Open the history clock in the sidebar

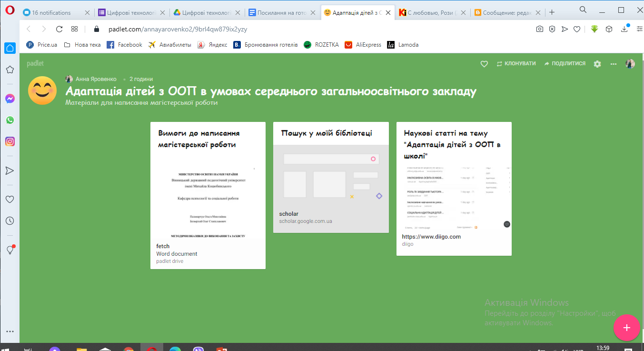click(x=10, y=221)
